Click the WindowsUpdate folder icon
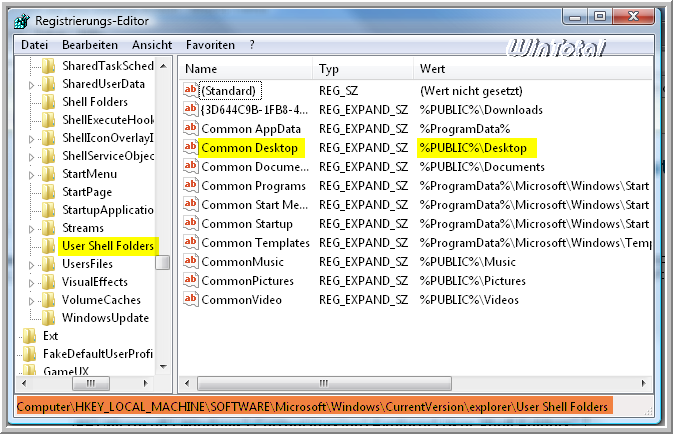This screenshot has width=673, height=434. point(49,318)
